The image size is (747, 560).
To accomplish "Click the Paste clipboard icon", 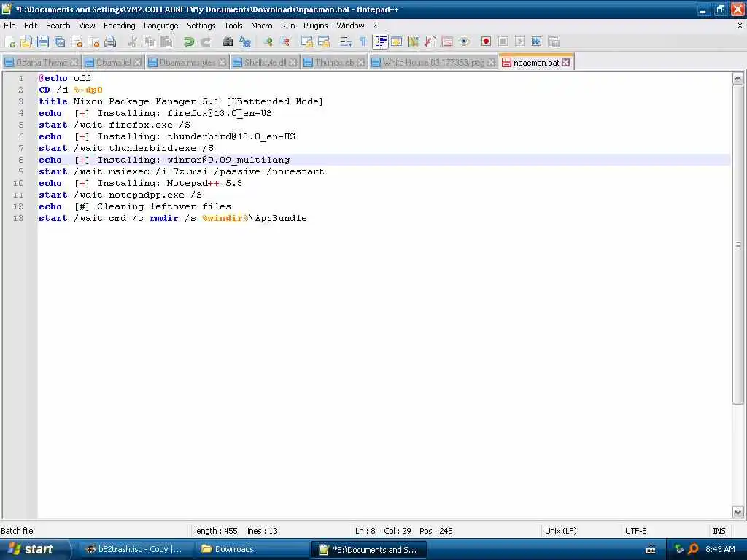I will tap(166, 42).
